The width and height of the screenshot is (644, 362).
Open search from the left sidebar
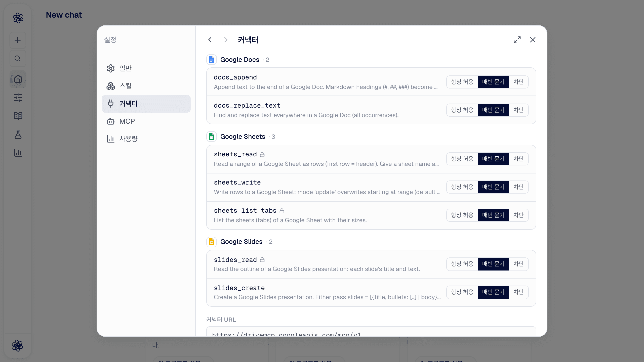tap(18, 58)
